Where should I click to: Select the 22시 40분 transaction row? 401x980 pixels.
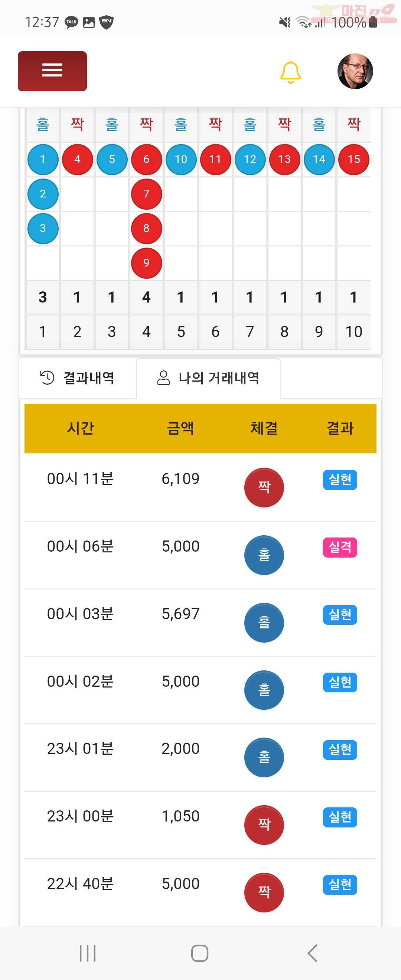point(200,892)
